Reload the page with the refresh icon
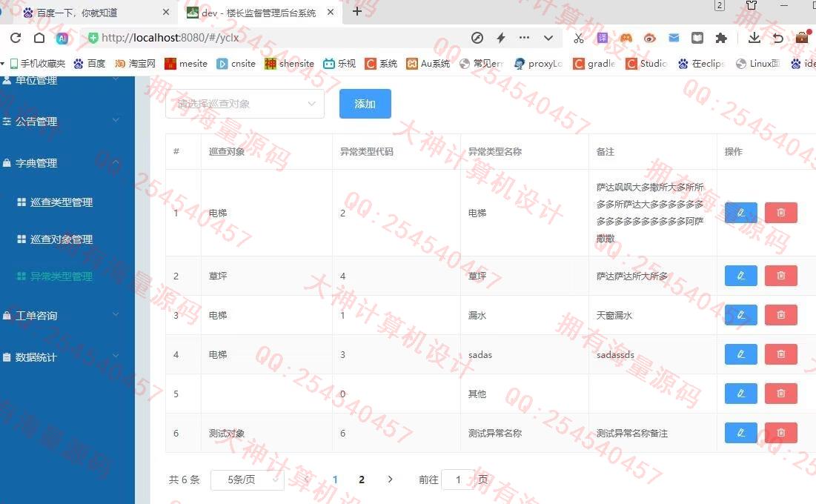 tap(16, 38)
